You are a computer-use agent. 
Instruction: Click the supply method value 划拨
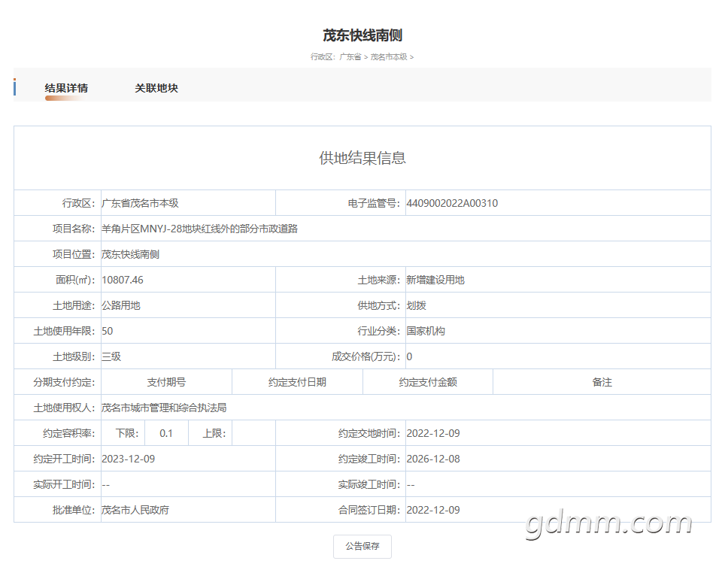tap(417, 305)
